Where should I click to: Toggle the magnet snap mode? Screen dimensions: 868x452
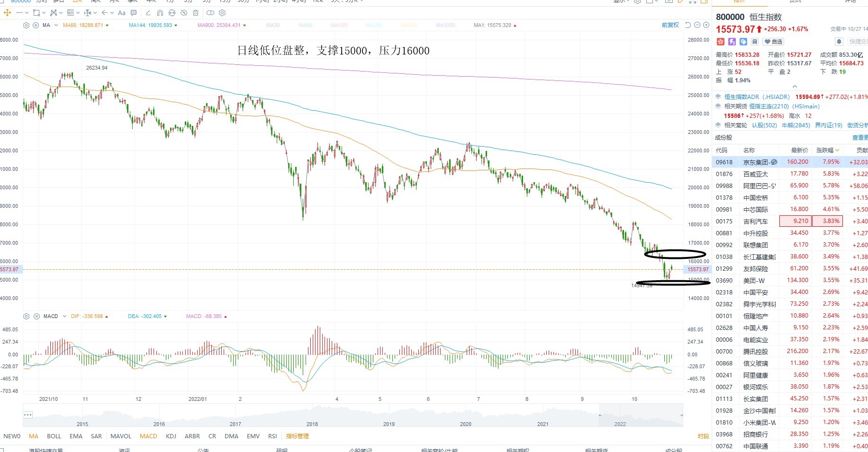click(x=160, y=13)
